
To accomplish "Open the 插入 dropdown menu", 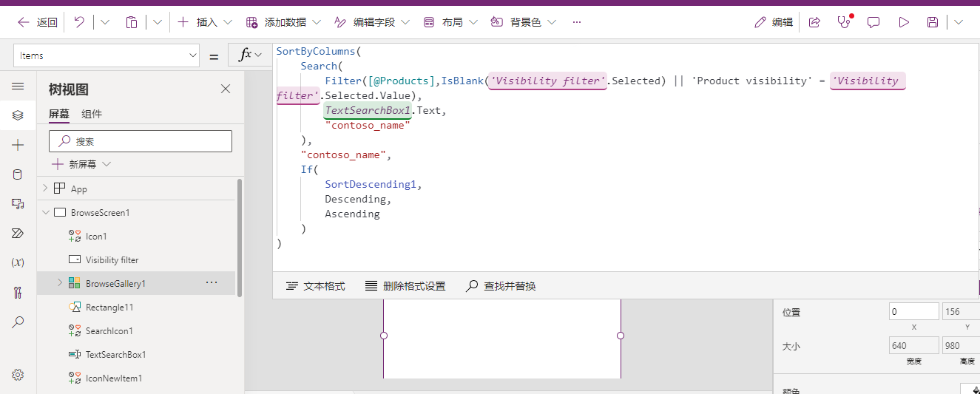I will (206, 22).
